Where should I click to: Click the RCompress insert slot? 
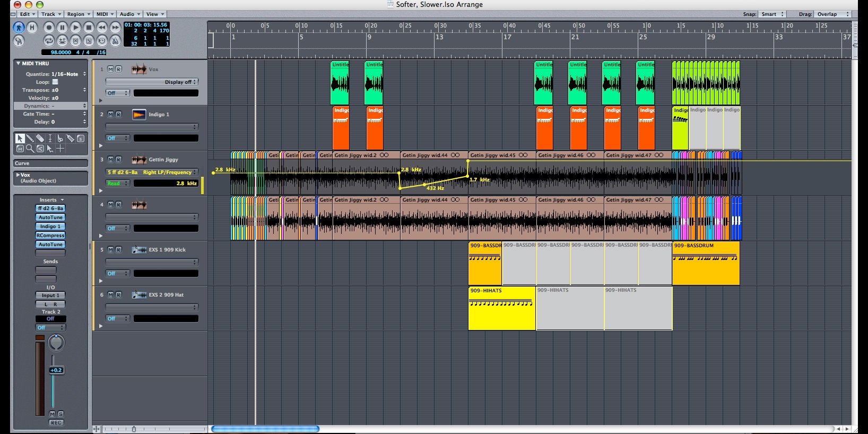pyautogui.click(x=50, y=236)
